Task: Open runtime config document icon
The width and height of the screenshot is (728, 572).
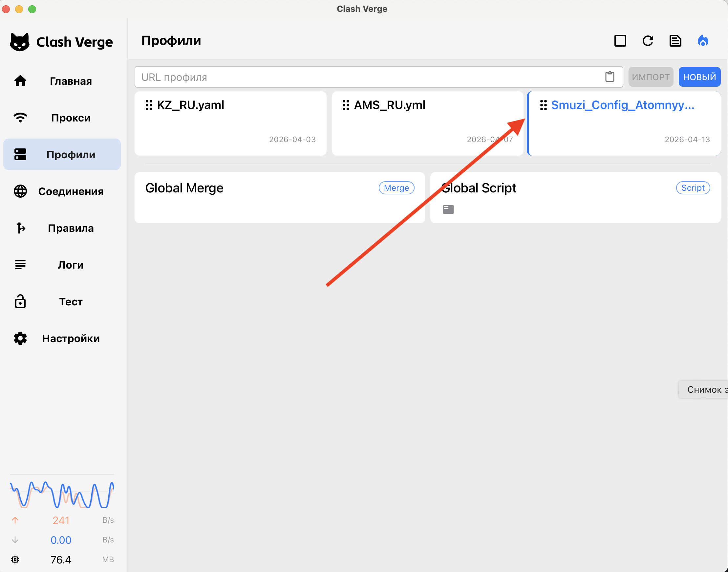Action: click(675, 41)
